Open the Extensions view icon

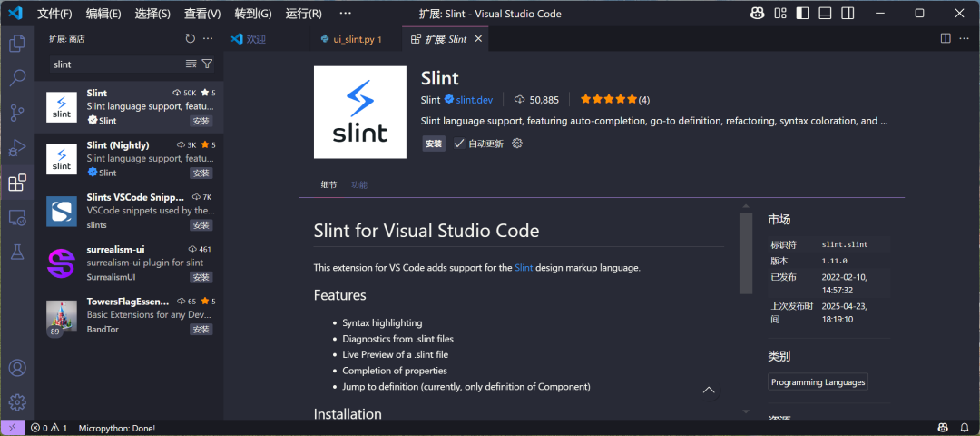click(x=17, y=183)
